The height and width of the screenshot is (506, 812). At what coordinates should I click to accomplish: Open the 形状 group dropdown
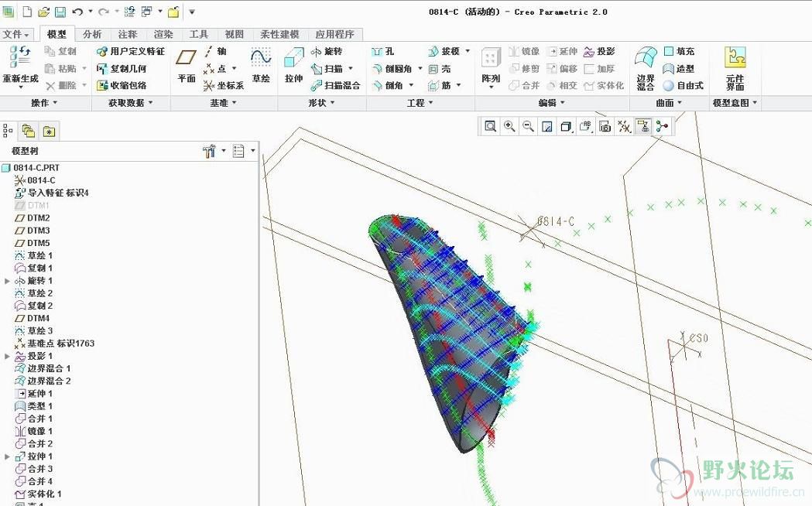(x=321, y=103)
